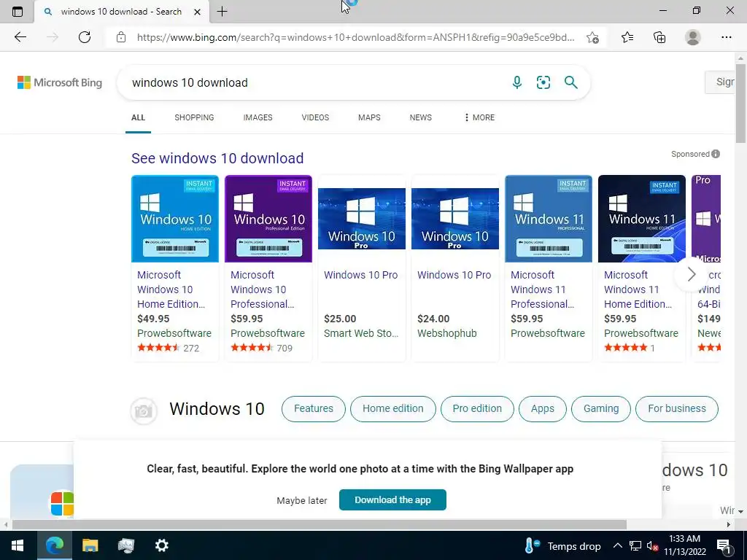The width and height of the screenshot is (747, 560).
Task: Open Edge Settings and more menu
Action: (726, 37)
